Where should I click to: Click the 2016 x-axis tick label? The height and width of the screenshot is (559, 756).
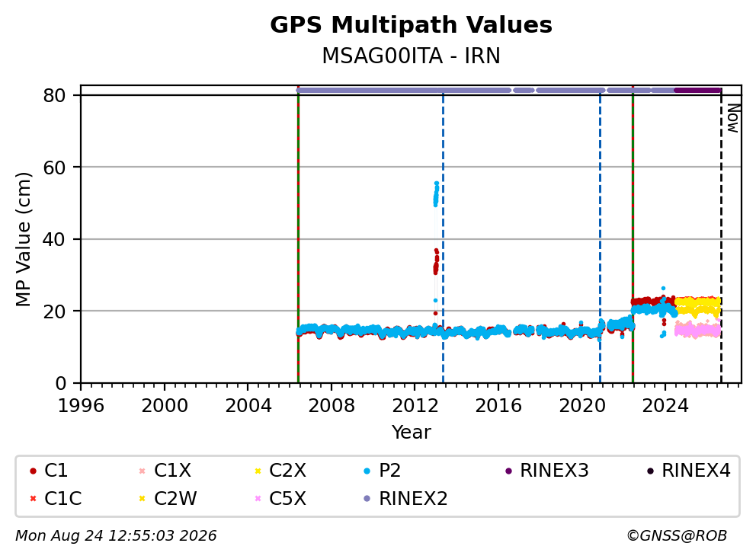498,406
